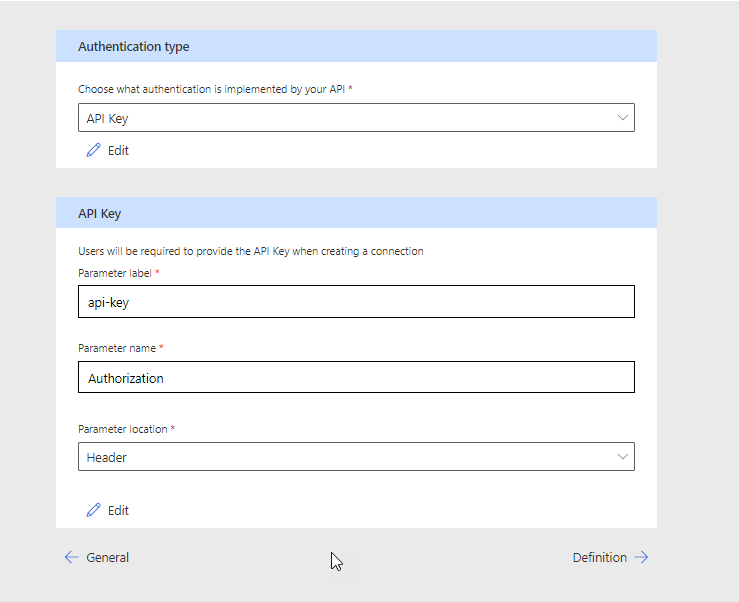Image resolution: width=739 pixels, height=602 pixels.
Task: Click the pencil icon under Authentication type
Action: (x=94, y=150)
